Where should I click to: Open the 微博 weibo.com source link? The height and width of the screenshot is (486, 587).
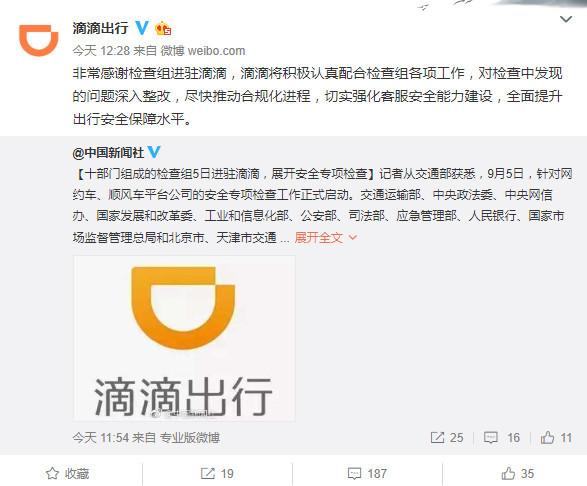tap(203, 51)
